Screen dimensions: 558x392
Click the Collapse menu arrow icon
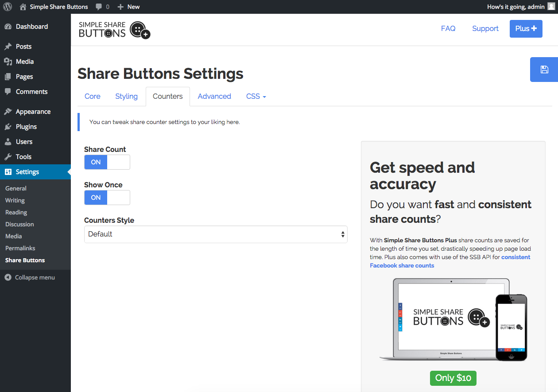(8, 277)
